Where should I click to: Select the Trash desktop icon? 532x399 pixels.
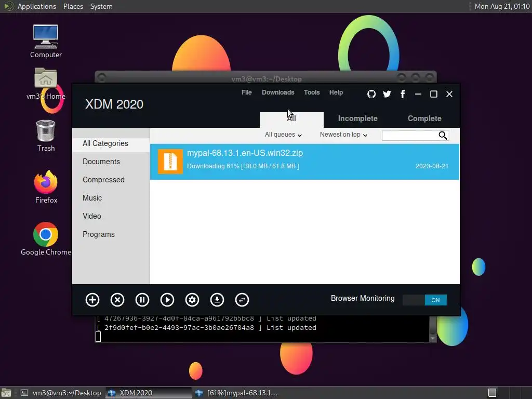coord(46,136)
